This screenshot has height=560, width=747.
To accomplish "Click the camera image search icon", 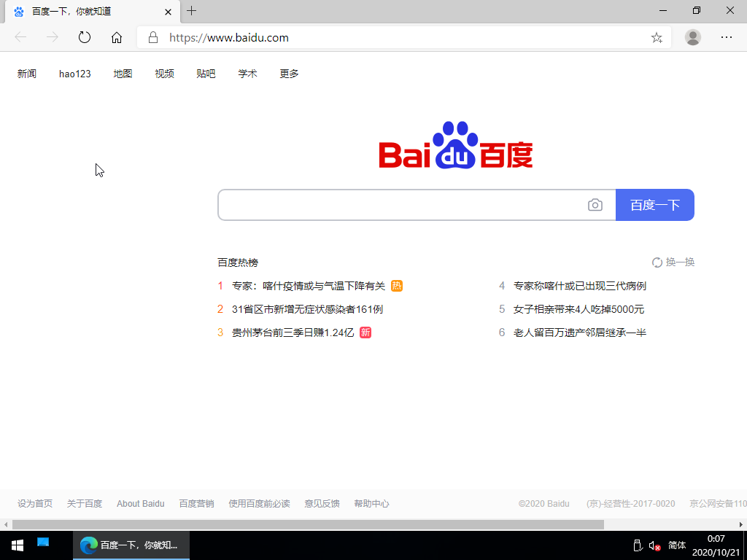I will 595,205.
